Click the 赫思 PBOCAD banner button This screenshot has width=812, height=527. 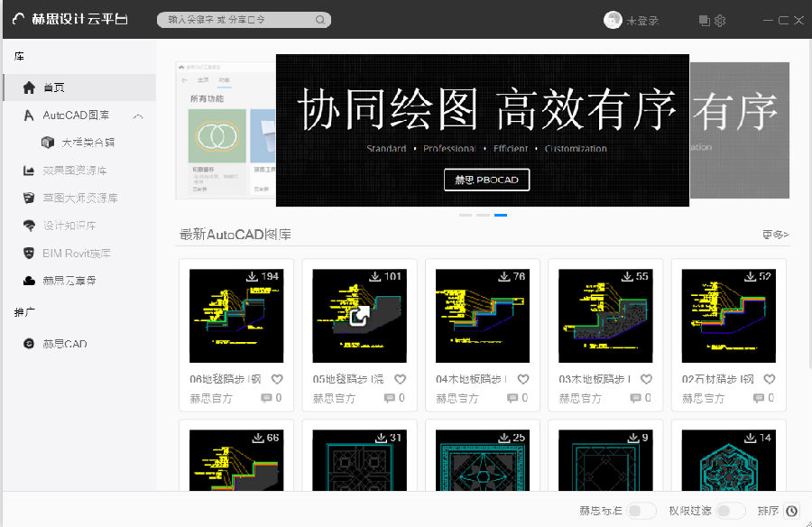486,180
